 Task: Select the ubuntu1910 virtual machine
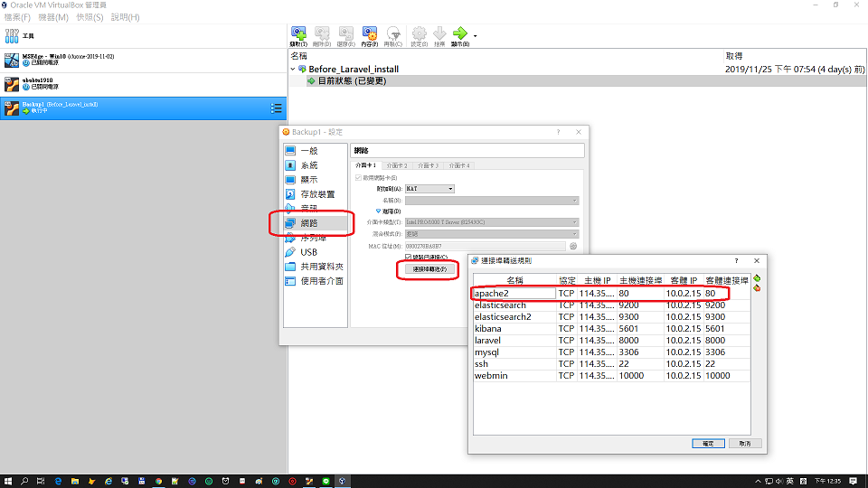click(144, 84)
